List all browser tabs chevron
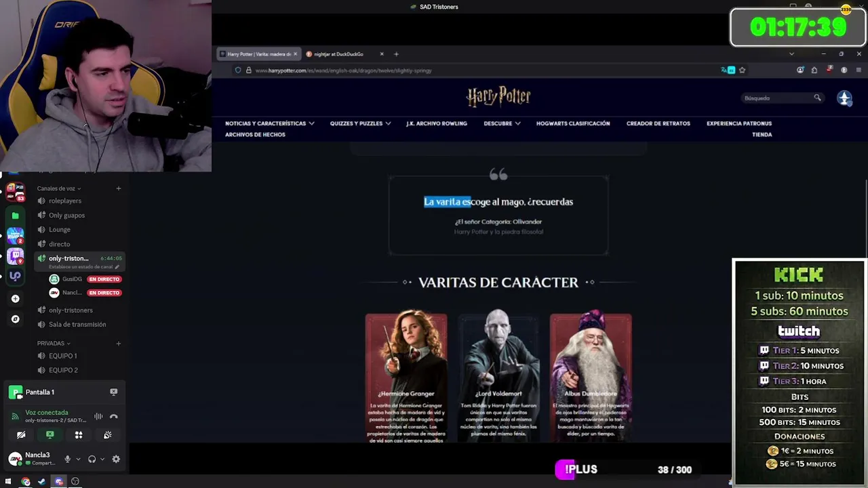This screenshot has height=488, width=868. [x=791, y=54]
